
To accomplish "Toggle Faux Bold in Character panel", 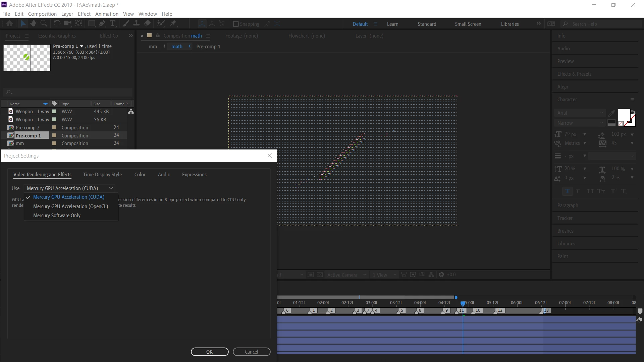I will [x=567, y=191].
